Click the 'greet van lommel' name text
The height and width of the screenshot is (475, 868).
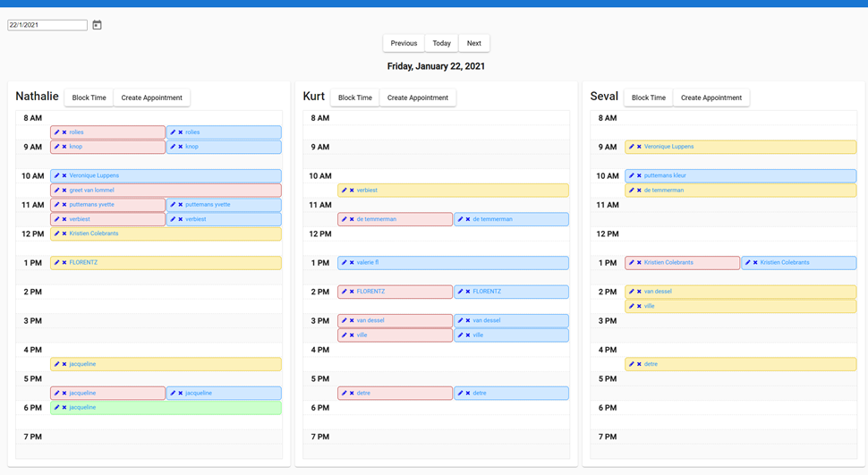pyautogui.click(x=91, y=191)
